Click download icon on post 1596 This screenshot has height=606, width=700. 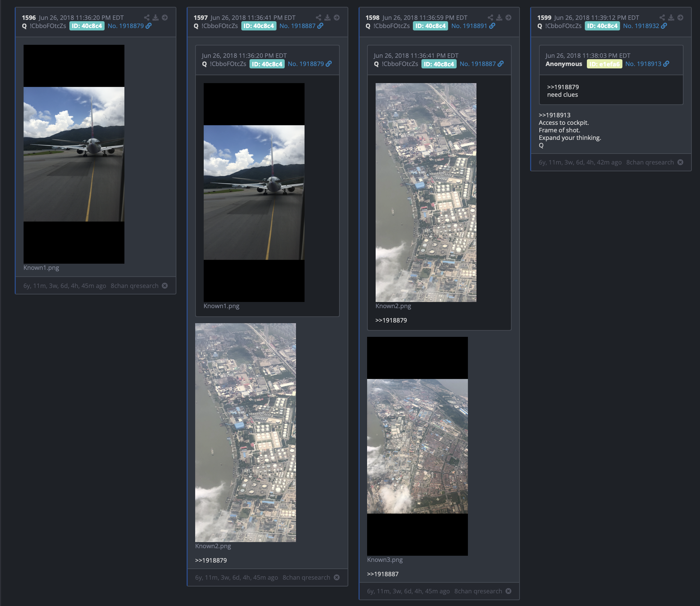pyautogui.click(x=156, y=17)
